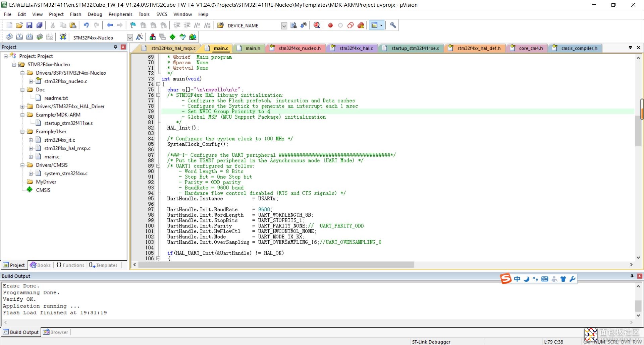Switch to the Templates panel tab

[x=103, y=265]
